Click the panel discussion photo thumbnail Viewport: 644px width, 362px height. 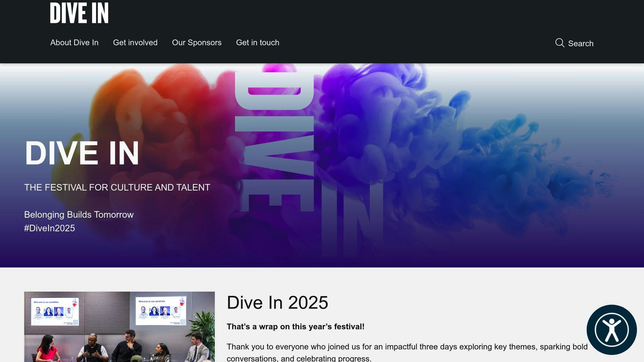[119, 327]
